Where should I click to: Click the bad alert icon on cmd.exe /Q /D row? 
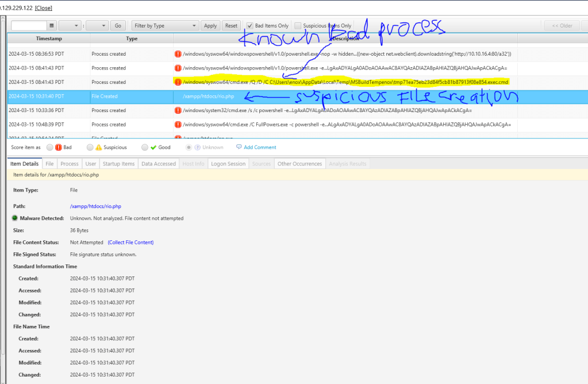(x=178, y=82)
